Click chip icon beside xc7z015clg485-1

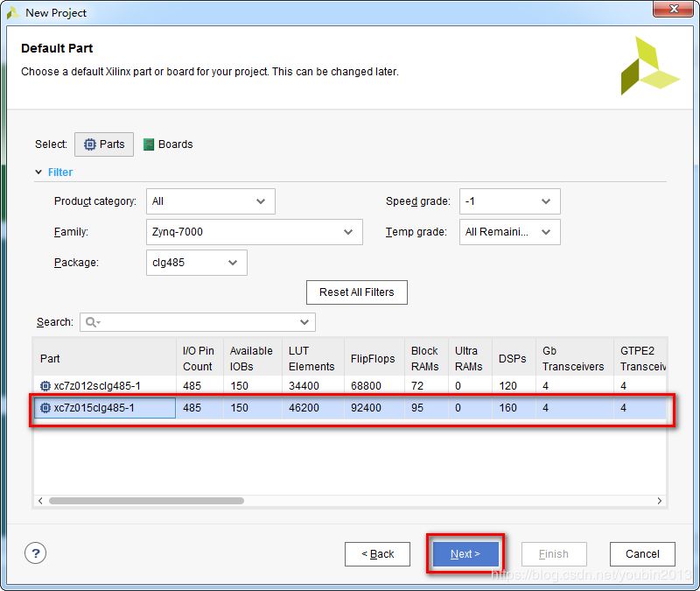(45, 408)
